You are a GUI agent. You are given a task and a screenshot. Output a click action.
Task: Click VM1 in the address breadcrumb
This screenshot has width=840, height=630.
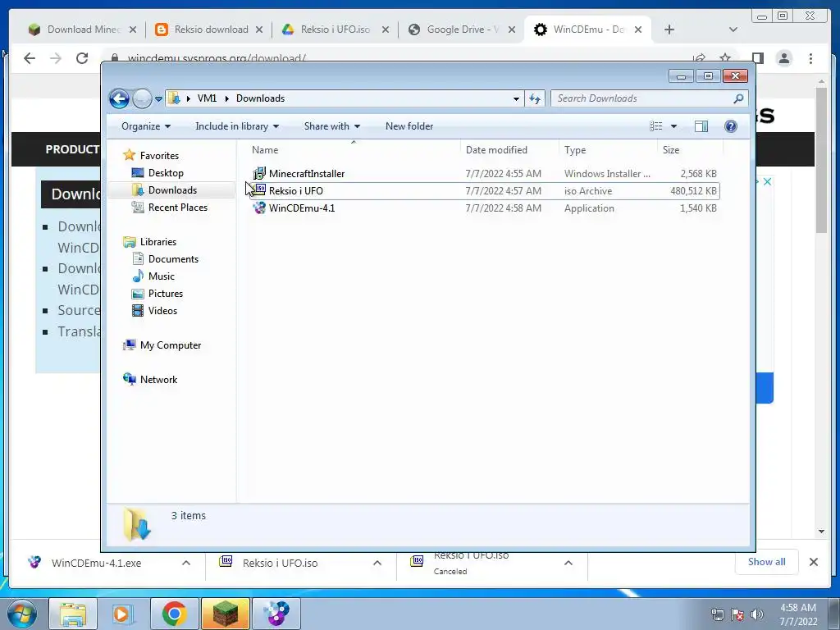click(x=207, y=98)
